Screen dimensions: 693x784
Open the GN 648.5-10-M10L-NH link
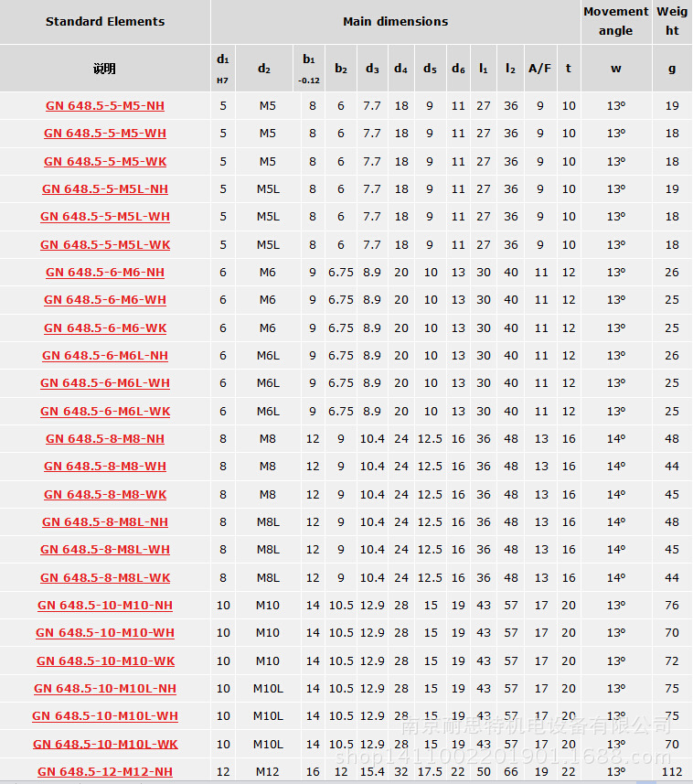(105, 688)
